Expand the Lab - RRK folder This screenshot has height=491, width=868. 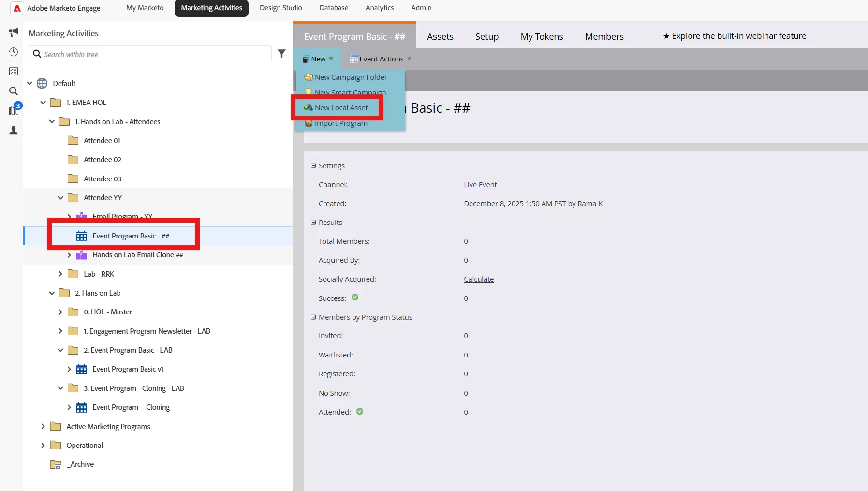pyautogui.click(x=60, y=274)
